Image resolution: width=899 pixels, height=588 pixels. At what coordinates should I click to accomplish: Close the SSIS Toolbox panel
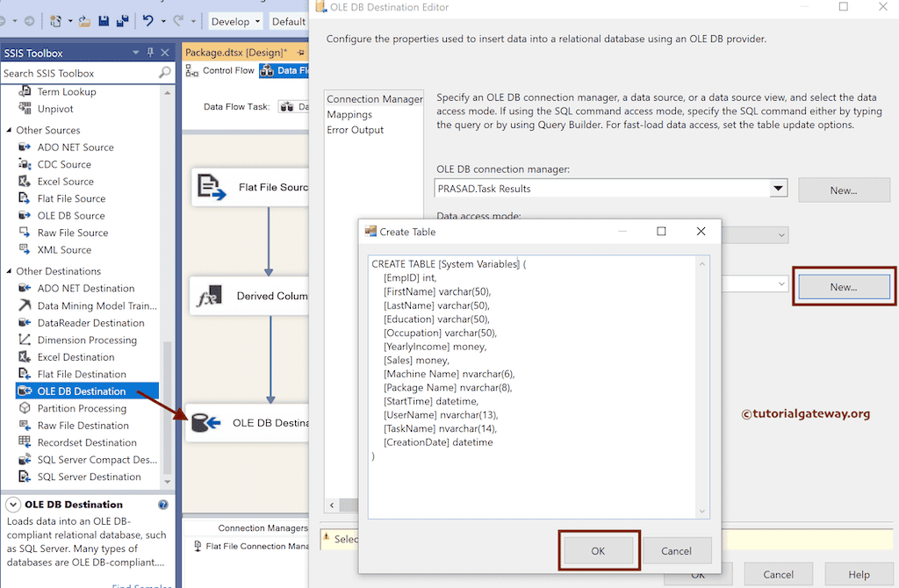click(x=165, y=52)
